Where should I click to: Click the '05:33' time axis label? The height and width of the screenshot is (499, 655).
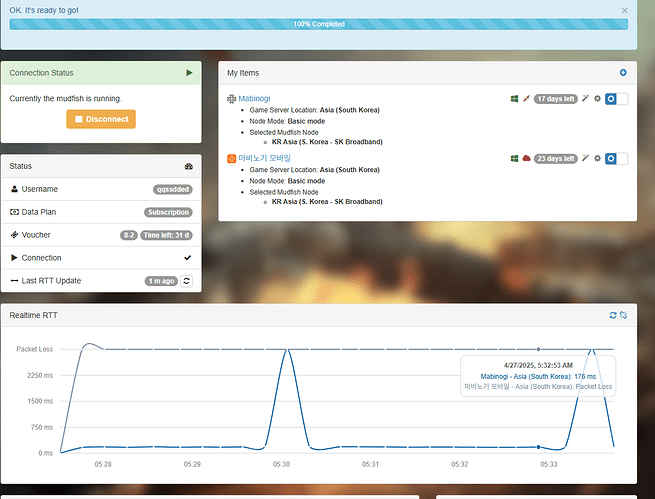pyautogui.click(x=548, y=464)
